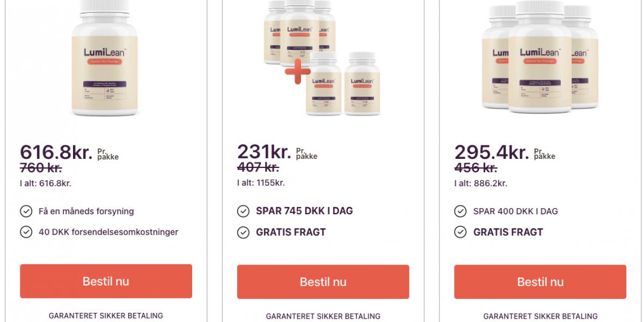This screenshot has width=644, height=322.
Task: Click checkmark icon beside 'SPAR 400 DKK I DAG'
Action: (460, 211)
